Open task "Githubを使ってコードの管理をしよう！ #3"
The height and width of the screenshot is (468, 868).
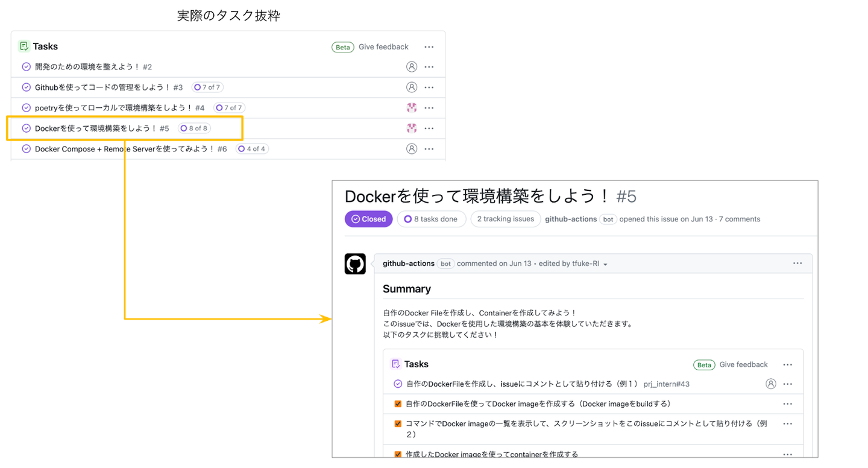[x=109, y=87]
